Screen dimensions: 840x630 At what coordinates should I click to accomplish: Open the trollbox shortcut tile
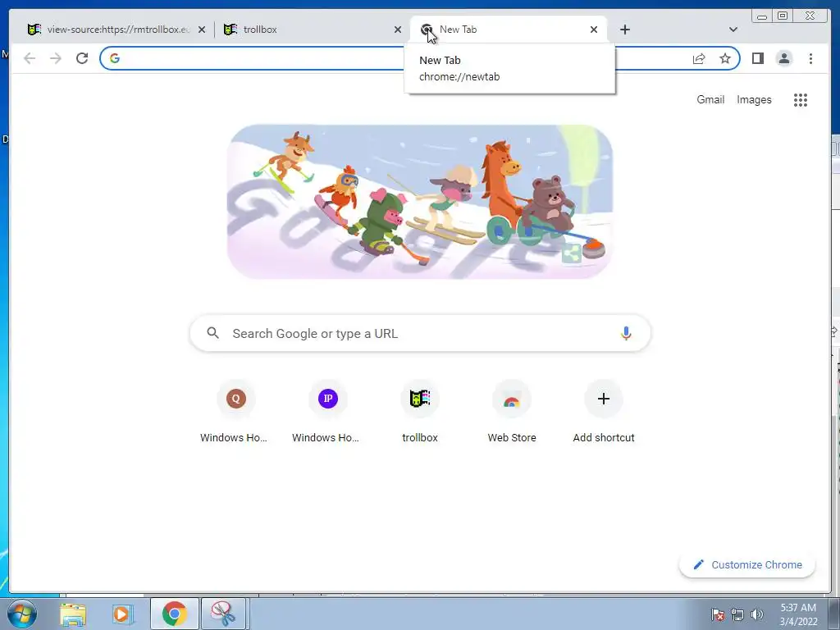420,412
